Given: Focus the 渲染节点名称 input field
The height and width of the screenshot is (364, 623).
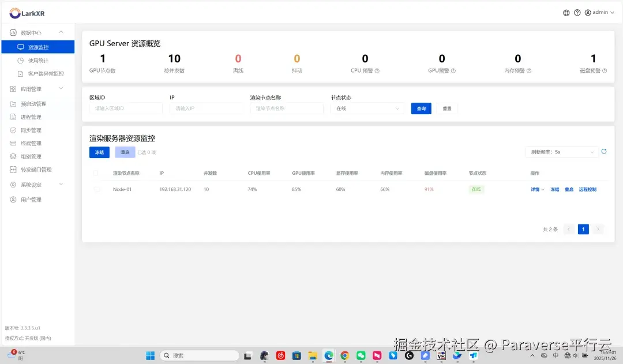Looking at the screenshot, I should 287,108.
